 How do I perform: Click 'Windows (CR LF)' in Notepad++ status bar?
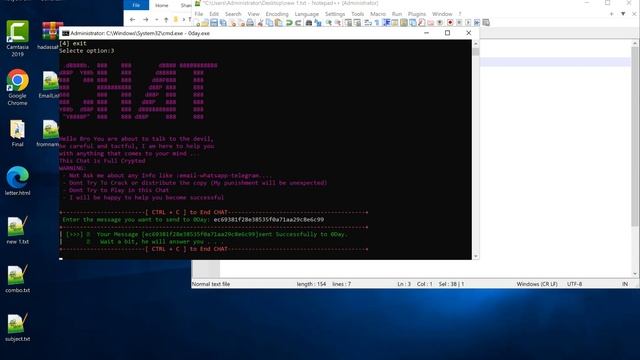coord(537,284)
